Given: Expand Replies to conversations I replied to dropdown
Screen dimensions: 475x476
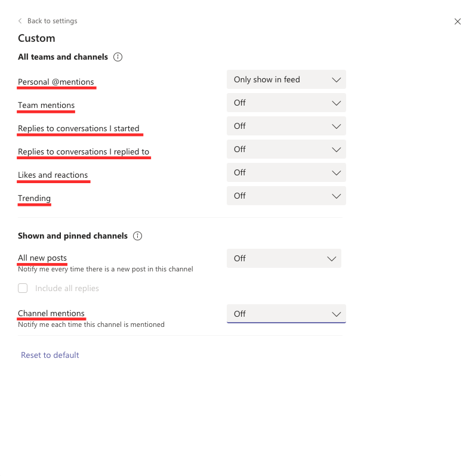Looking at the screenshot, I should click(286, 149).
